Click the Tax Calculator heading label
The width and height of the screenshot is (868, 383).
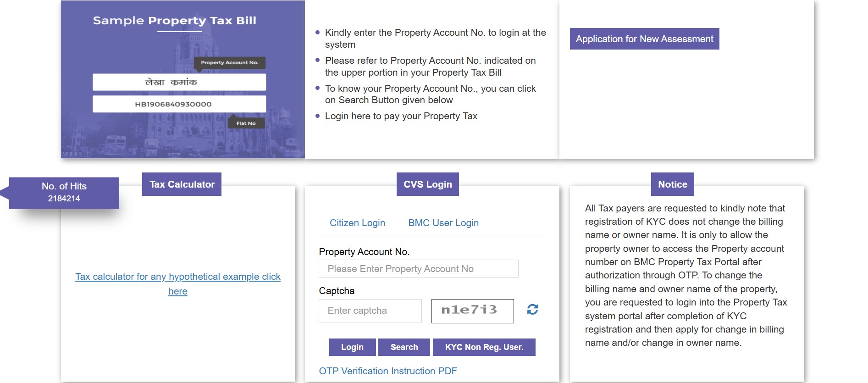(x=182, y=184)
